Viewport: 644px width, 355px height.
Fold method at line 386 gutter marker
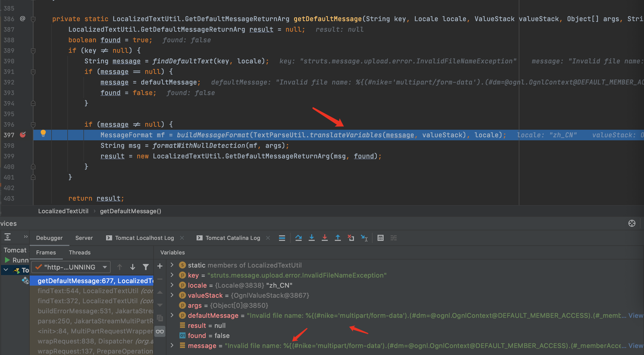pyautogui.click(x=33, y=19)
